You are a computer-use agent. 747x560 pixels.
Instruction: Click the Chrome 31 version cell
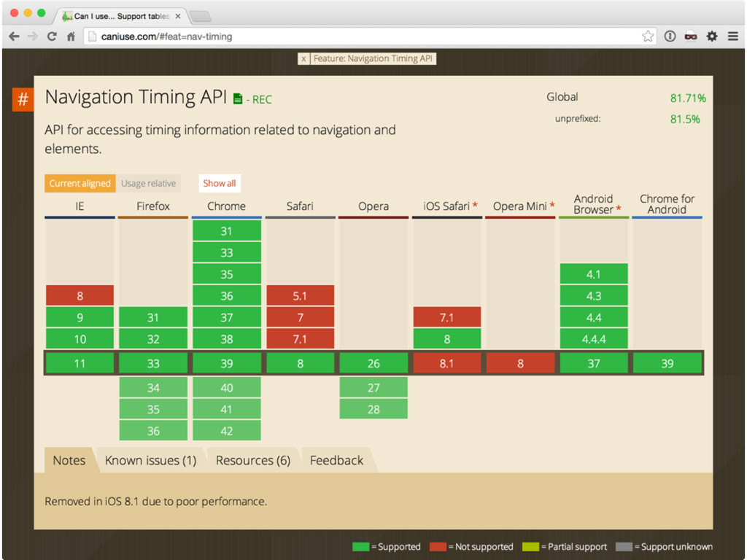[x=227, y=231]
